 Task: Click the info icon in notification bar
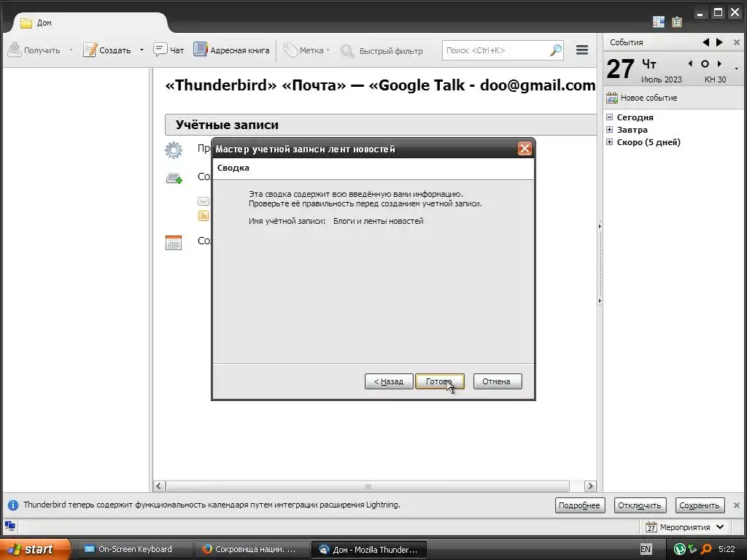coord(13,505)
